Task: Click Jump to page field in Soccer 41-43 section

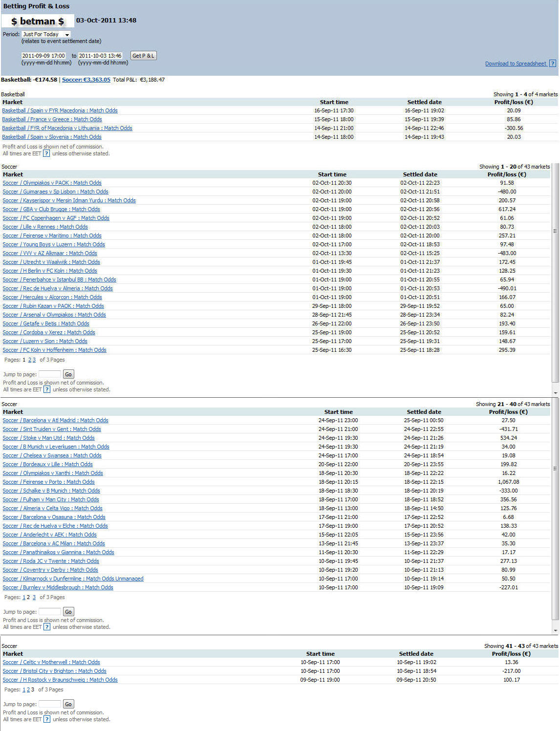Action: tap(50, 704)
